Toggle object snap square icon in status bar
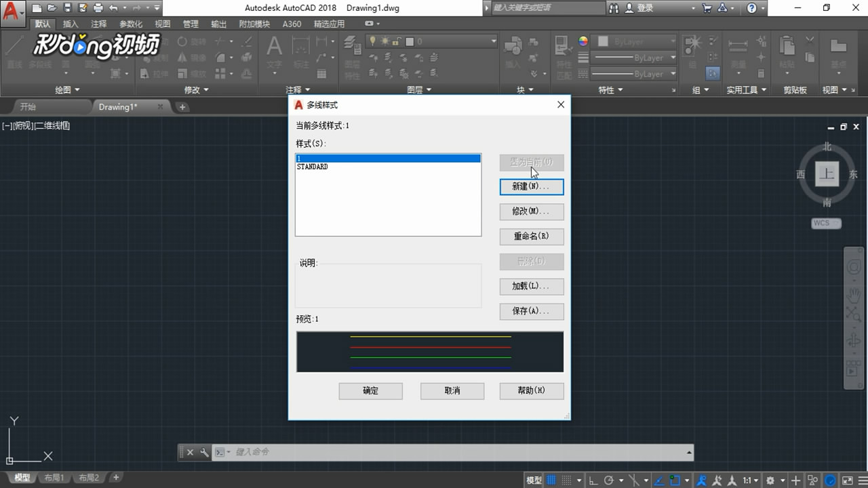This screenshot has height=488, width=868. (676, 481)
